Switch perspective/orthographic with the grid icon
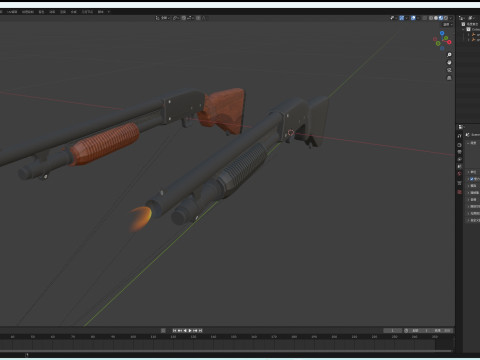This screenshot has height=360, width=480. coord(449,78)
